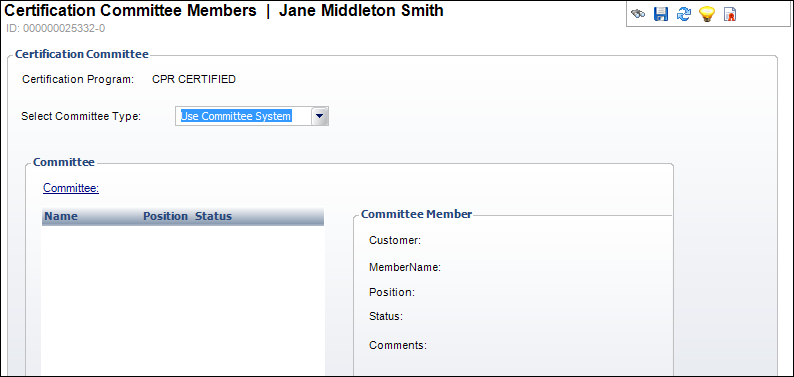
Task: Select the Customer: label in Committee Member
Action: click(x=395, y=240)
